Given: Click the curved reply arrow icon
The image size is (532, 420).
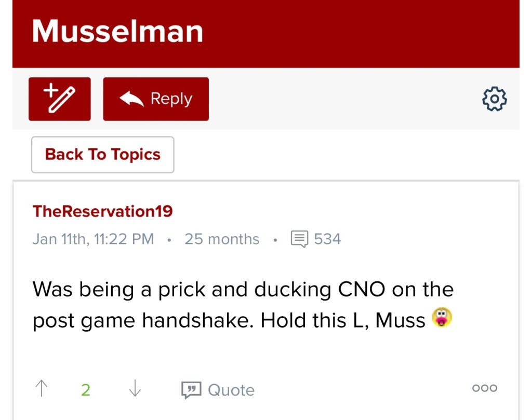Looking at the screenshot, I should (x=131, y=99).
